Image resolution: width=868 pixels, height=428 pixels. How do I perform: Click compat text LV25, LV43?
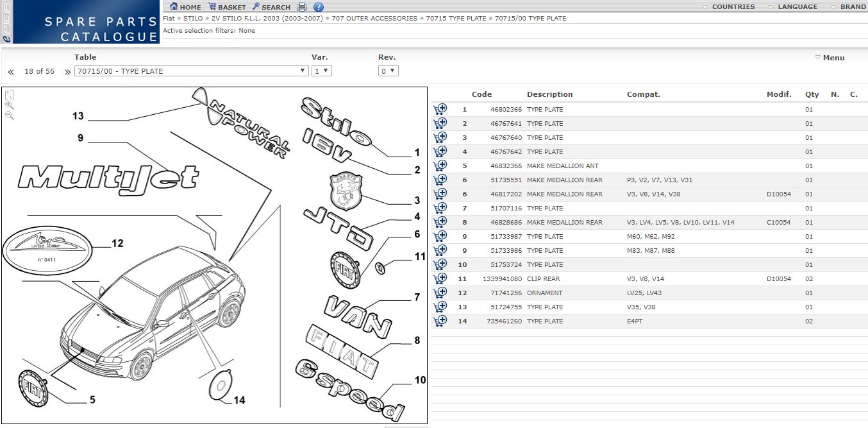click(644, 293)
